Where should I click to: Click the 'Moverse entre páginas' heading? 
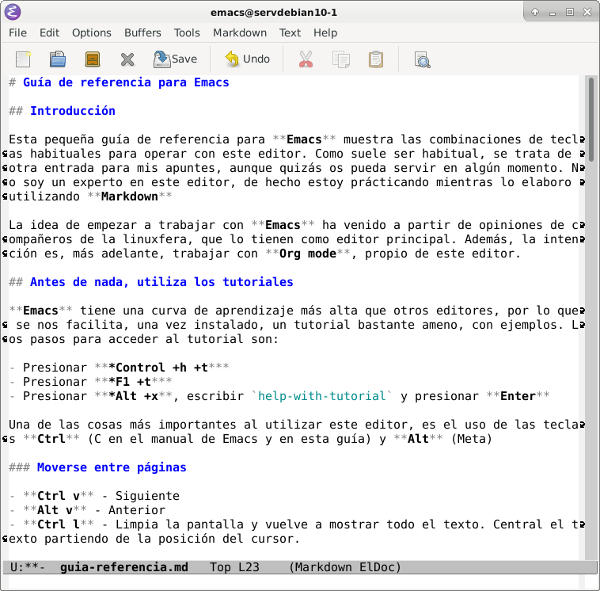(112, 467)
